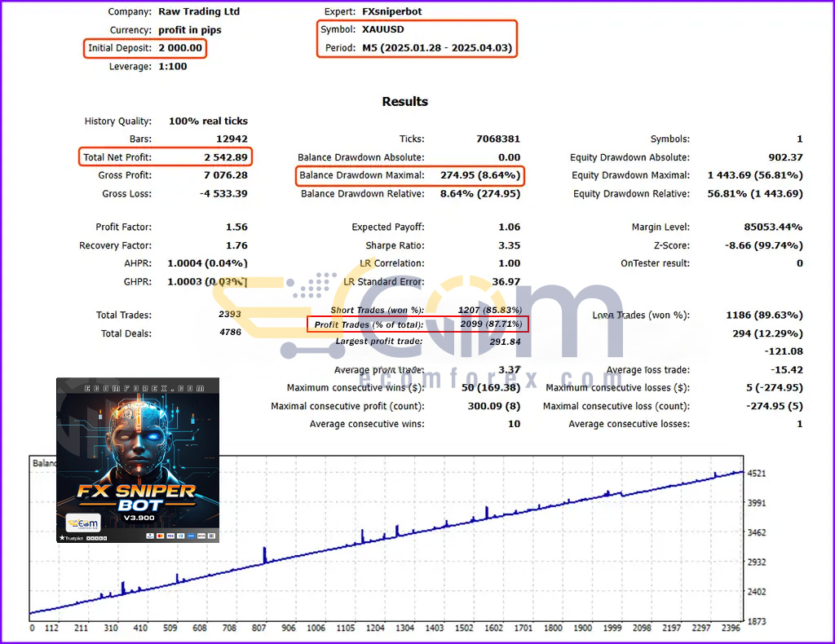Click the Company value Raw Trading Ltd
The width and height of the screenshot is (835, 644).
199,11
